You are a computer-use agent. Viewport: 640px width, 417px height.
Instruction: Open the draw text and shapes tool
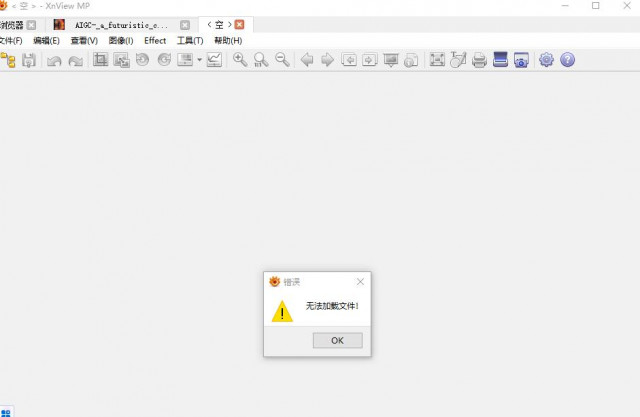coord(458,60)
